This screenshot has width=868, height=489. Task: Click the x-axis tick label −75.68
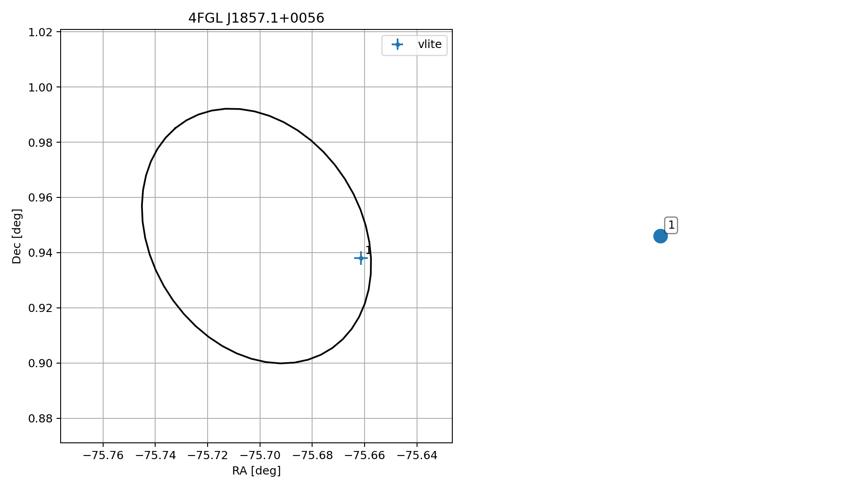click(x=312, y=455)
